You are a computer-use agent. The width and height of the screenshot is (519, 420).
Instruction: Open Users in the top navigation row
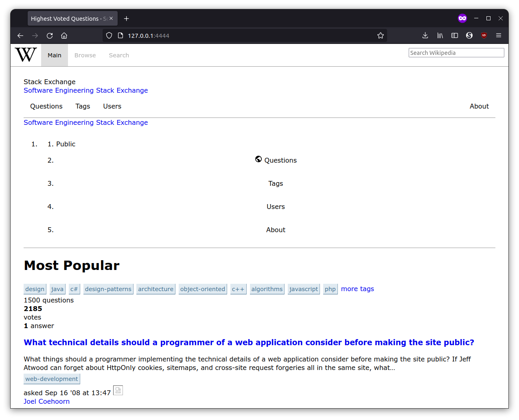pos(112,106)
